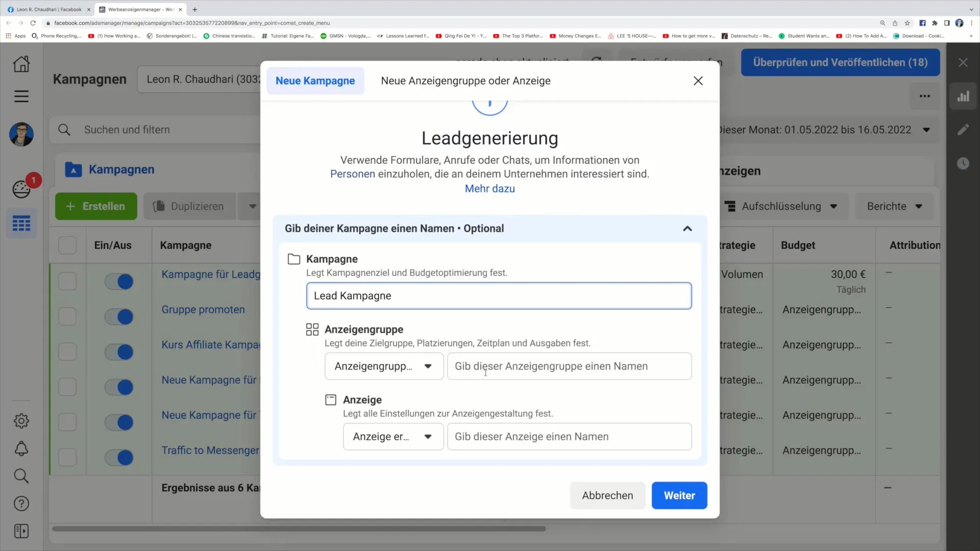Open Gruppe promoten campaign link
980x551 pixels.
point(203,310)
